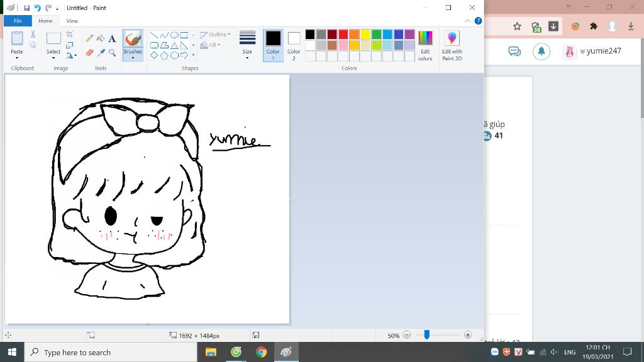The image size is (644, 362).
Task: Pick the red color swatch
Action: click(x=343, y=35)
